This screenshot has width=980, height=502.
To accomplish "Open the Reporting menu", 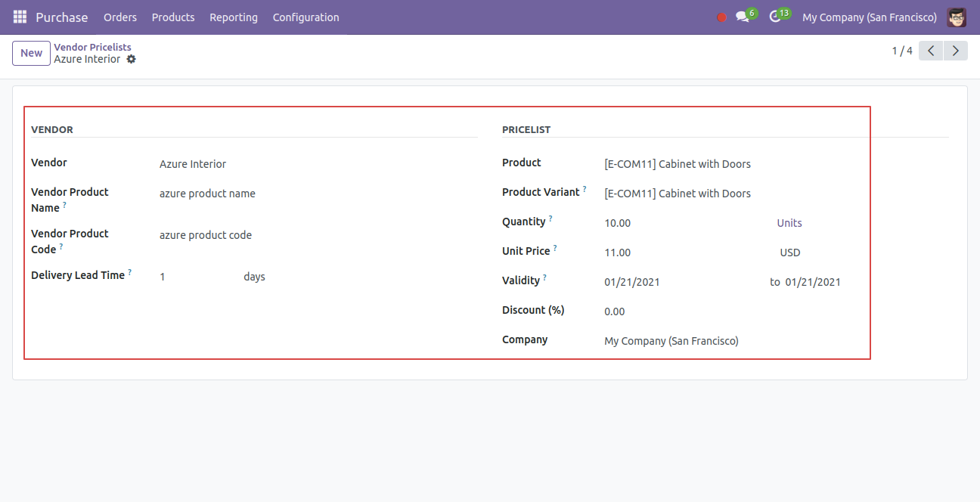I will tap(234, 17).
